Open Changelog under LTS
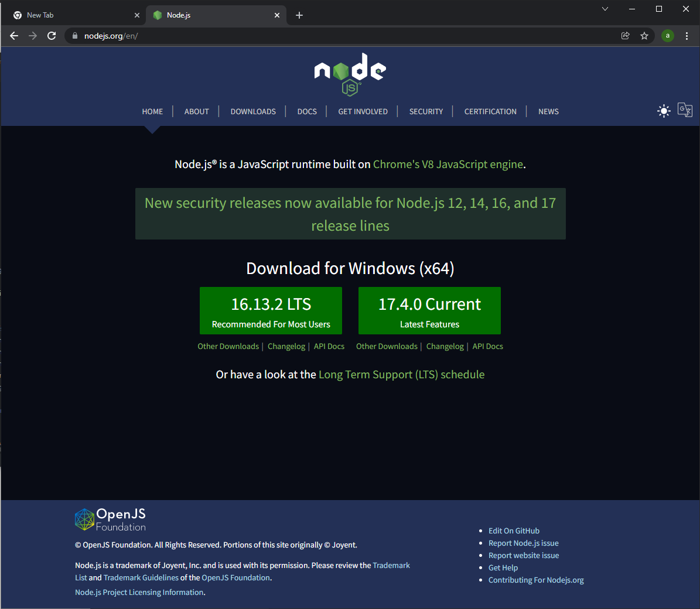 (286, 346)
